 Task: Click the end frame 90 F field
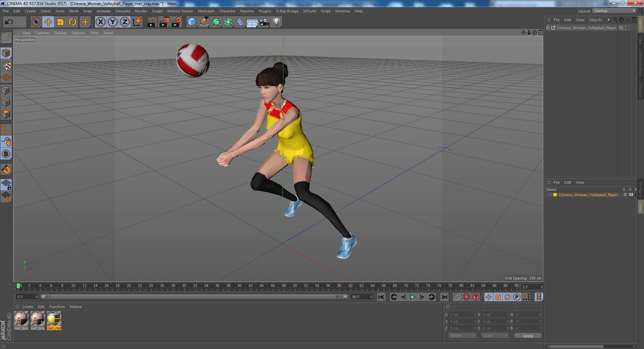[361, 297]
